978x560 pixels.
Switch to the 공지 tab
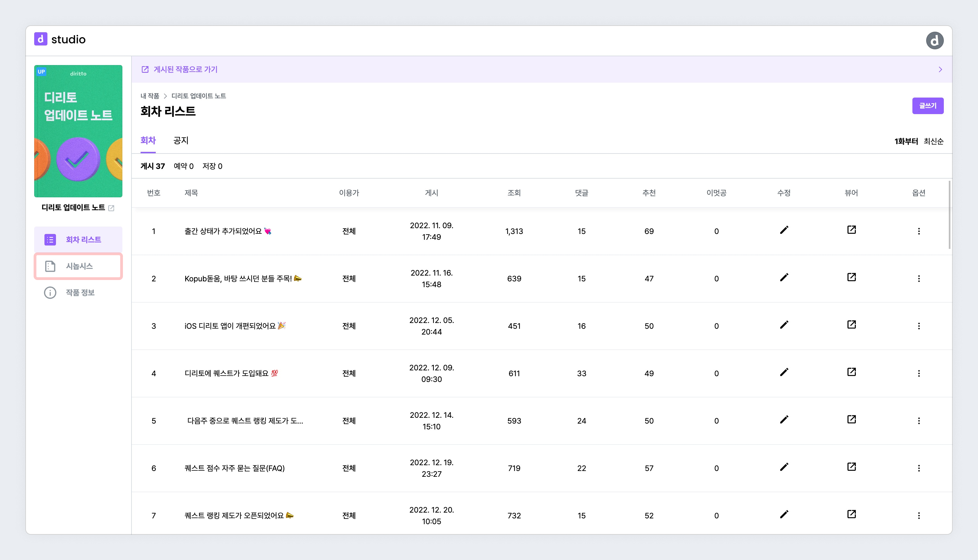[181, 140]
